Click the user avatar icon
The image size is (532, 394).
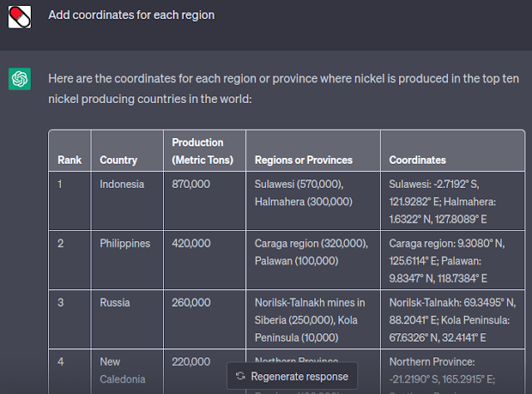coord(20,16)
